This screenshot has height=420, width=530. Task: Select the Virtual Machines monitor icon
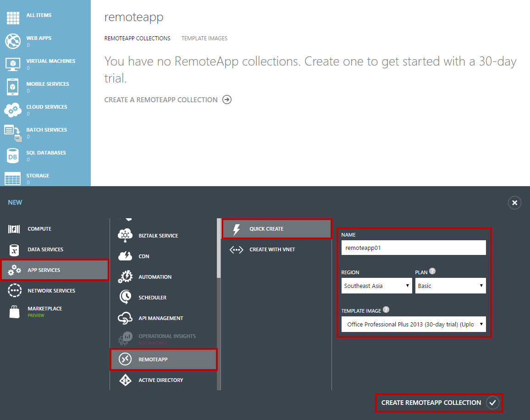click(13, 64)
